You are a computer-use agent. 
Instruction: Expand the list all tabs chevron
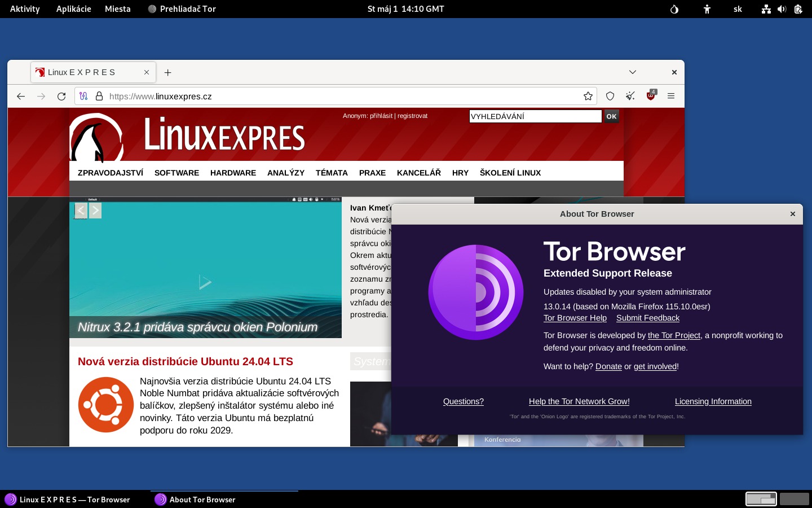point(633,72)
